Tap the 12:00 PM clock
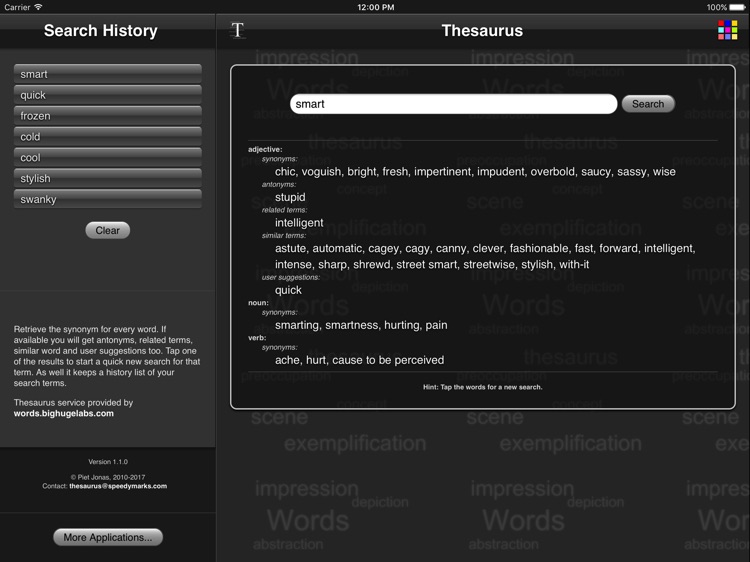This screenshot has height=562, width=750. [x=375, y=7]
